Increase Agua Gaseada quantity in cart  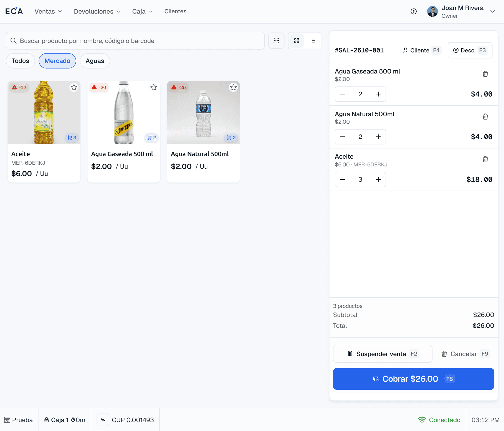[x=378, y=94]
